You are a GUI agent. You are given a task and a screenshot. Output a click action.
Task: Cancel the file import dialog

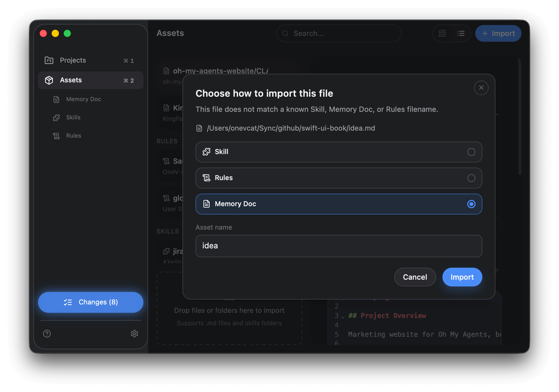[415, 277]
